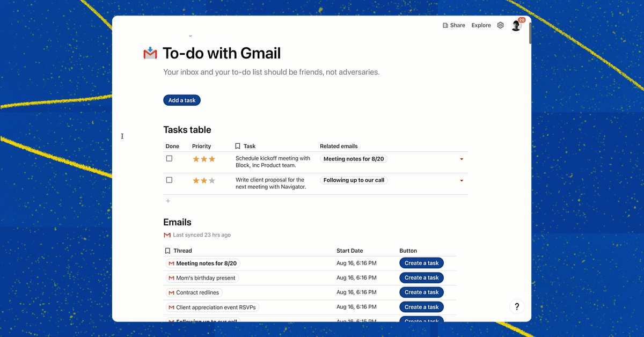Open the Mom's birthday present thread
This screenshot has width=644, height=337.
click(x=202, y=278)
